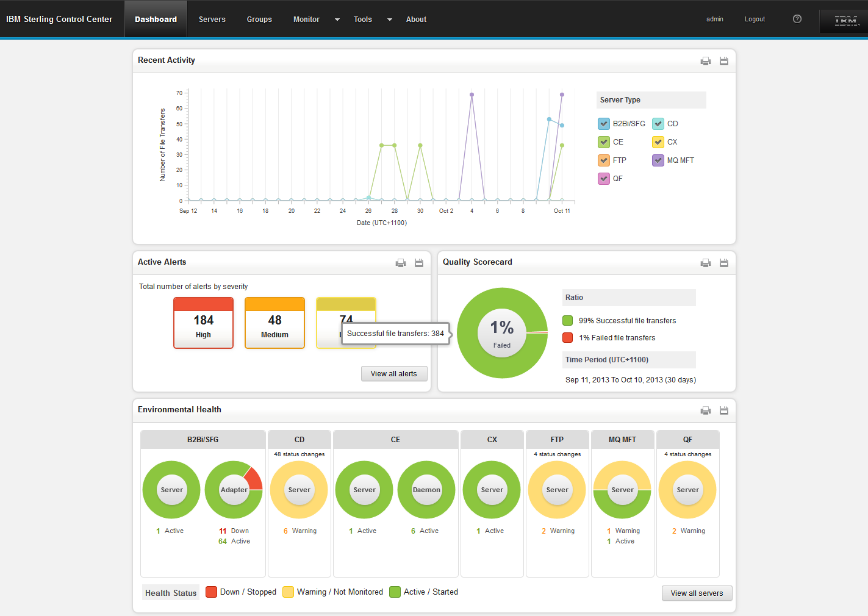Click the '6 Warning' CD server count
The width and height of the screenshot is (868, 616).
(x=299, y=531)
